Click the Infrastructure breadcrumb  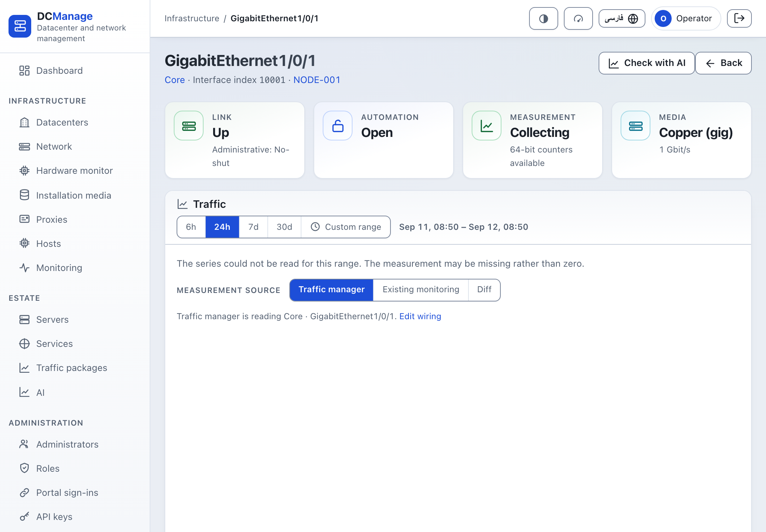[192, 18]
